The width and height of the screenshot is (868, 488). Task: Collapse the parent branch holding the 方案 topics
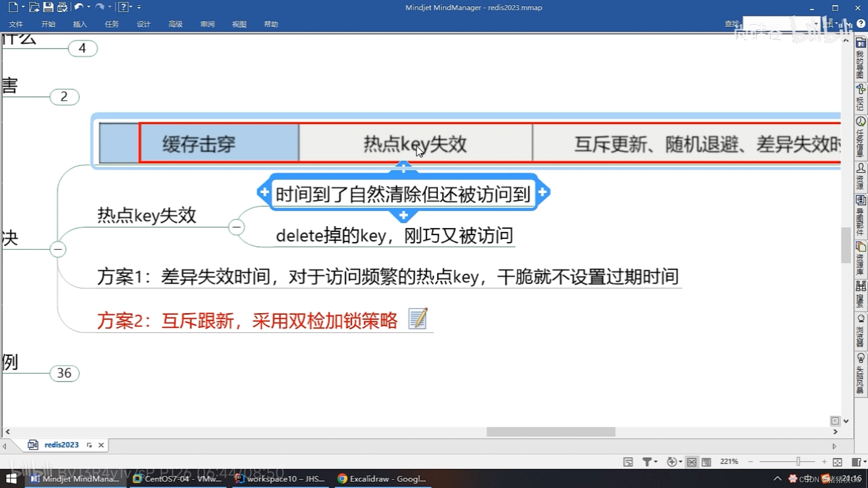58,249
